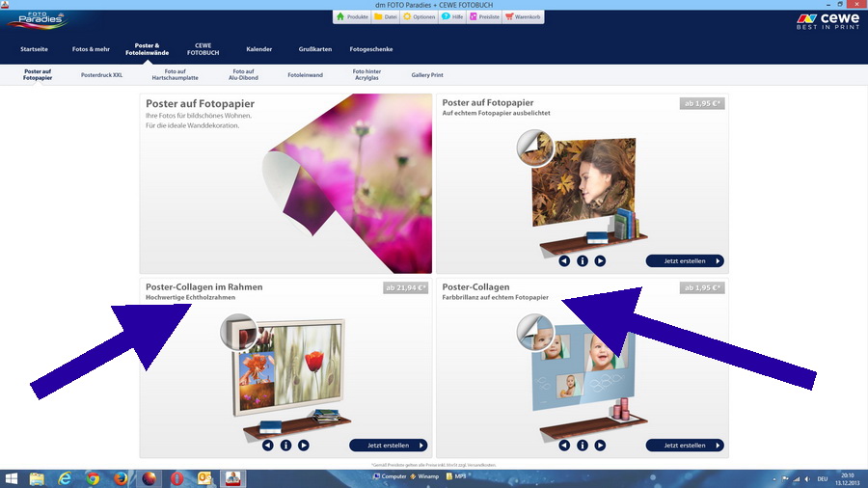Click the volume icon in system tray
The width and height of the screenshot is (868, 488).
click(807, 479)
